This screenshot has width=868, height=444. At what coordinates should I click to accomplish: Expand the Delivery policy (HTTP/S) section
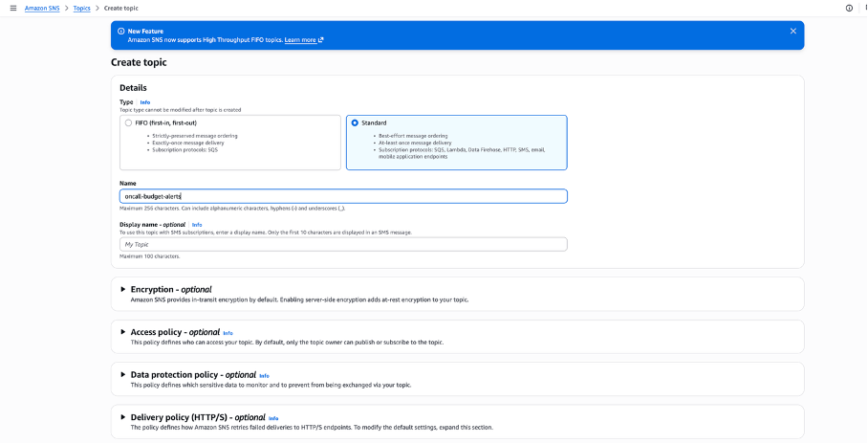[x=123, y=417]
